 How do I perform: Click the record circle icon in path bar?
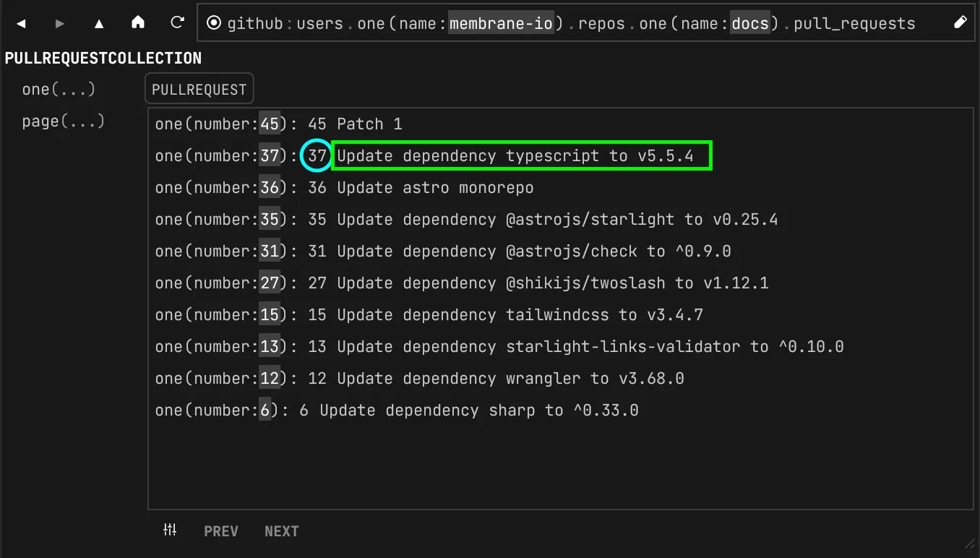point(214,23)
